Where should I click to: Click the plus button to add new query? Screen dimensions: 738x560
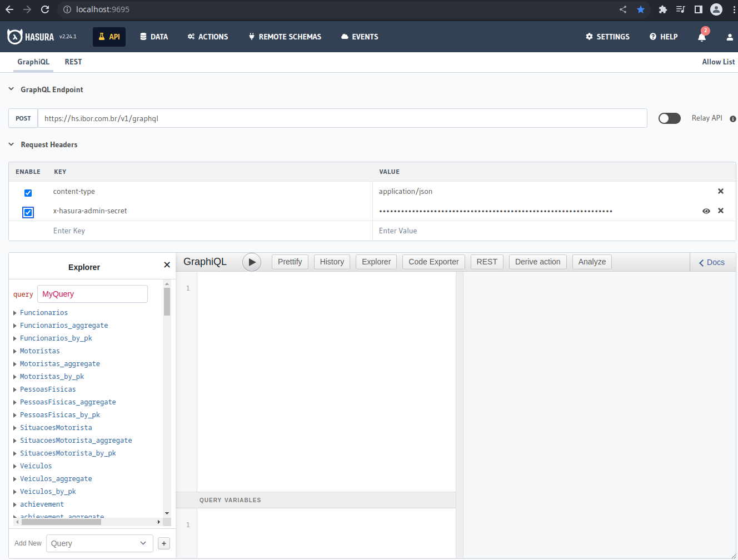pyautogui.click(x=164, y=543)
